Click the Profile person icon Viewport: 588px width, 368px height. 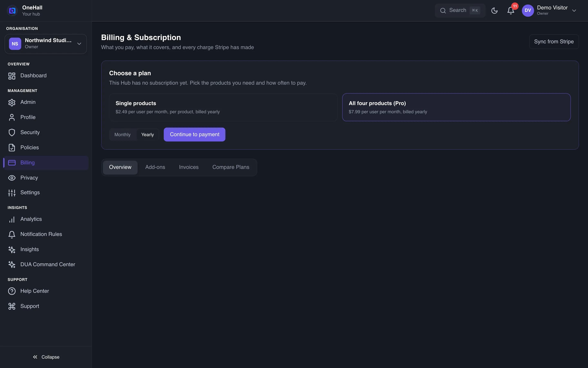click(12, 117)
